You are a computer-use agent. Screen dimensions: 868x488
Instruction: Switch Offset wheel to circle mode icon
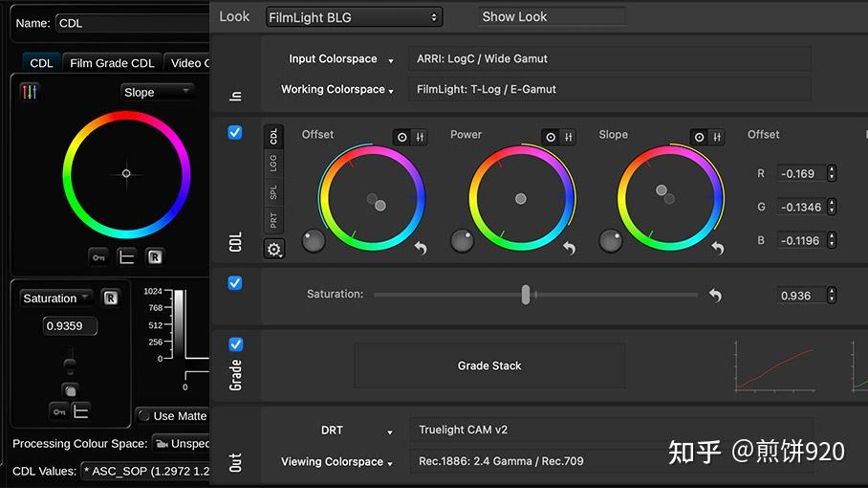[x=402, y=137]
